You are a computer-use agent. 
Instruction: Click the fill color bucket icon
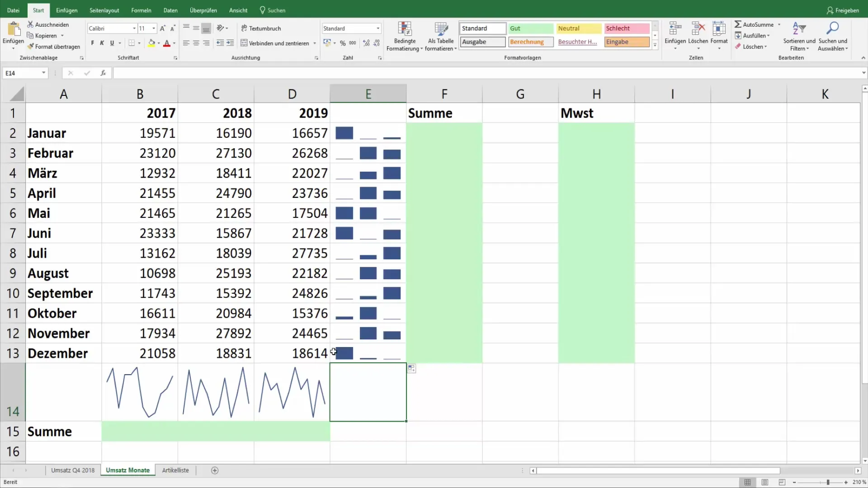tap(151, 43)
